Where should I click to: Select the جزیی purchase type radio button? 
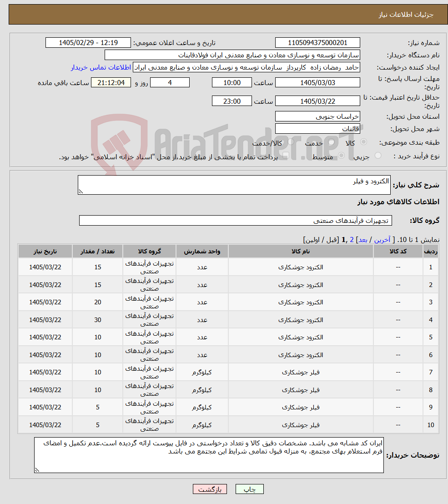point(378,156)
